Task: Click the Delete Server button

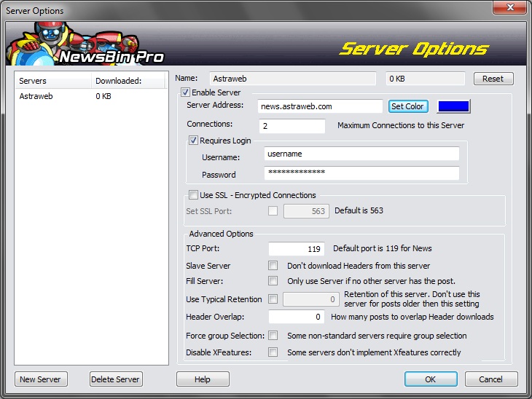Action: pos(116,379)
